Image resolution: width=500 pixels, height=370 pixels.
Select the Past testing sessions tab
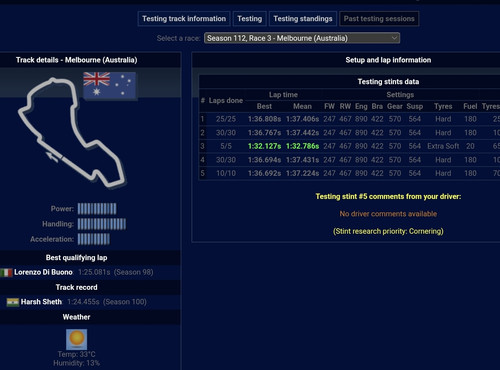point(379,19)
